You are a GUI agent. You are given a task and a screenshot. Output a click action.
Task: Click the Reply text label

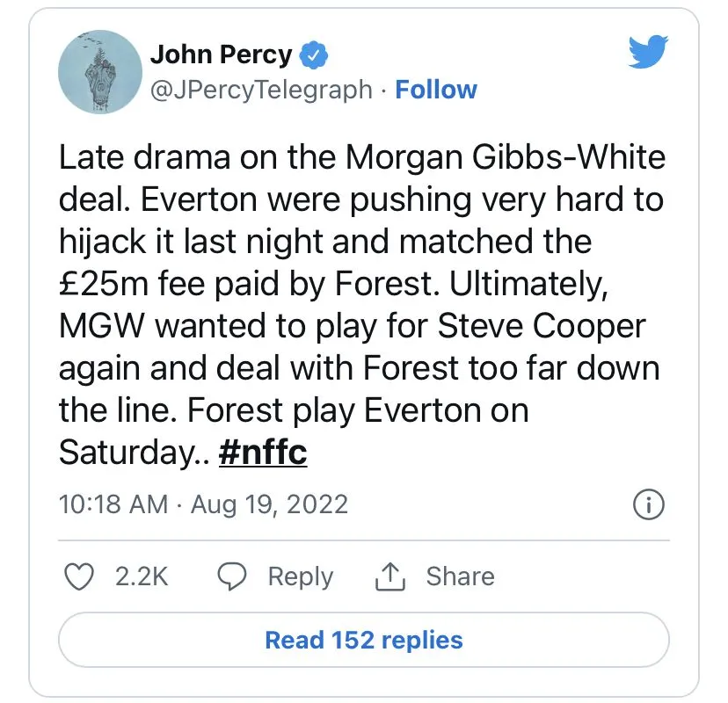point(301,576)
